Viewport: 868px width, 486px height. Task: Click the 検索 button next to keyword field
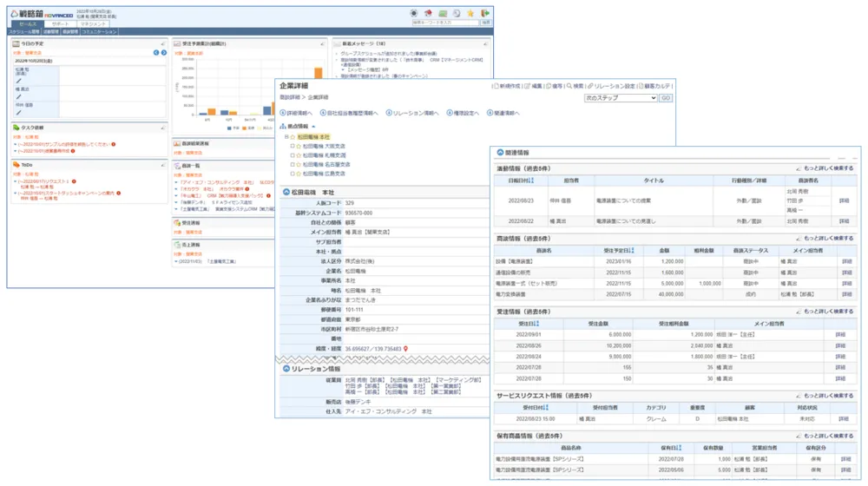coord(486,23)
